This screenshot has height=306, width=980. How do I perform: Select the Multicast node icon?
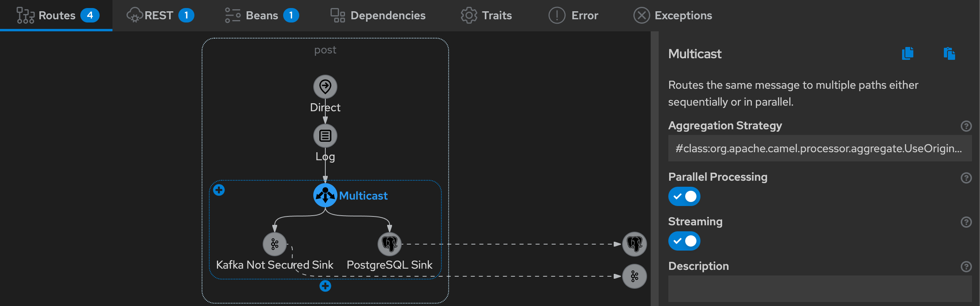pyautogui.click(x=325, y=196)
